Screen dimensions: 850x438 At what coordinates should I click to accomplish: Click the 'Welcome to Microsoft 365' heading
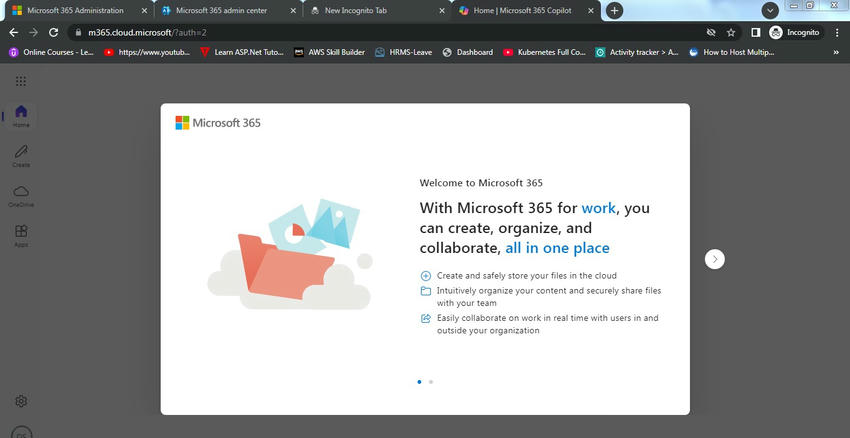[481, 183]
